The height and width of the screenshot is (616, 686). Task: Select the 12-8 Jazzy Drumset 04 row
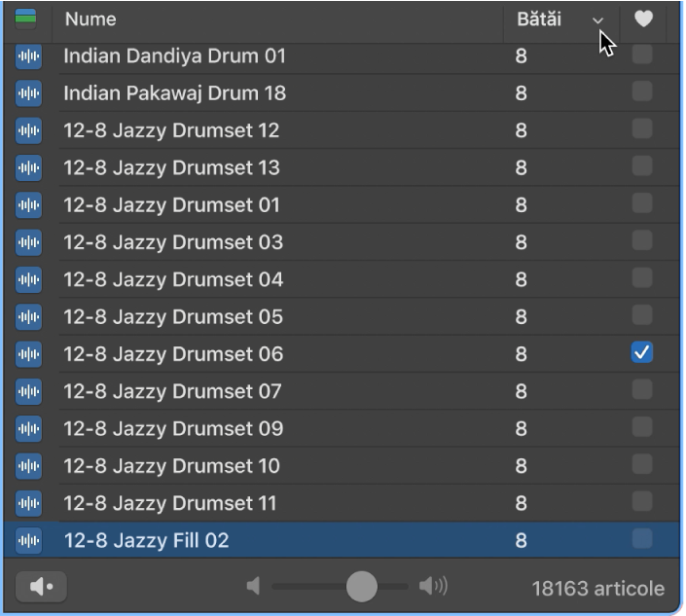[173, 279]
